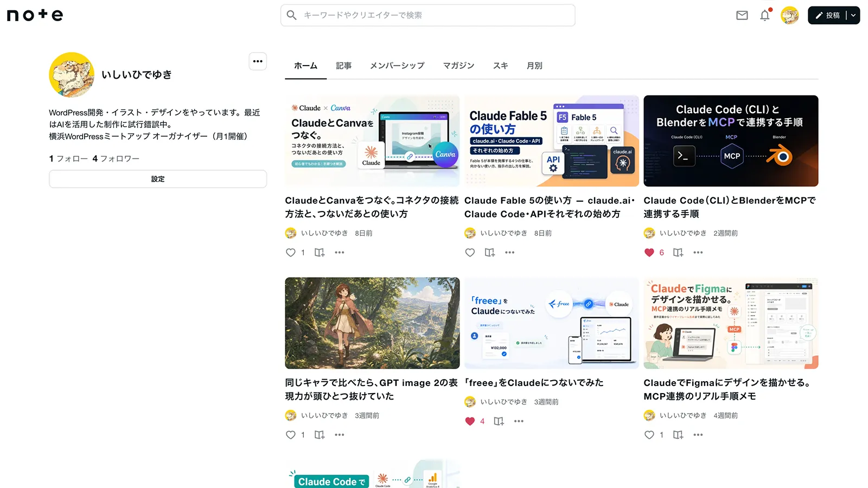Open title Claude Fable 5の使い方 link
Image resolution: width=868 pixels, height=488 pixels.
(550, 207)
